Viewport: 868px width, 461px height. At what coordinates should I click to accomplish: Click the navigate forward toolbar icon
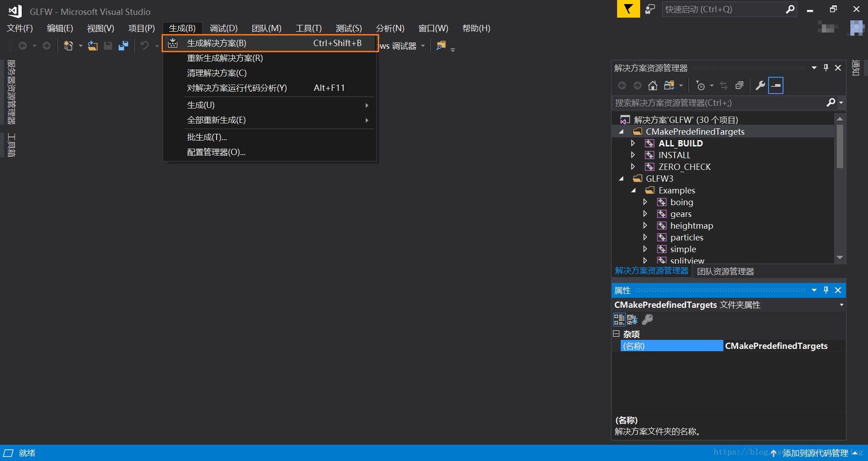coord(47,46)
